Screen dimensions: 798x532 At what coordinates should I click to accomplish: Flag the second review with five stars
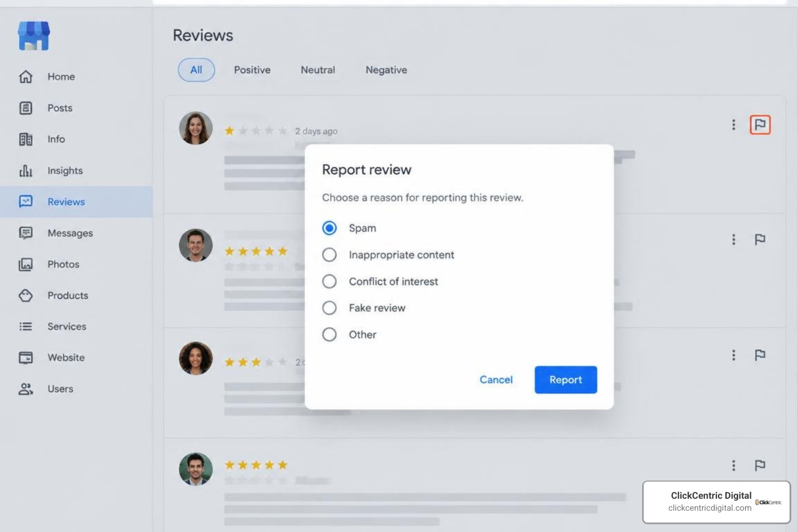760,240
